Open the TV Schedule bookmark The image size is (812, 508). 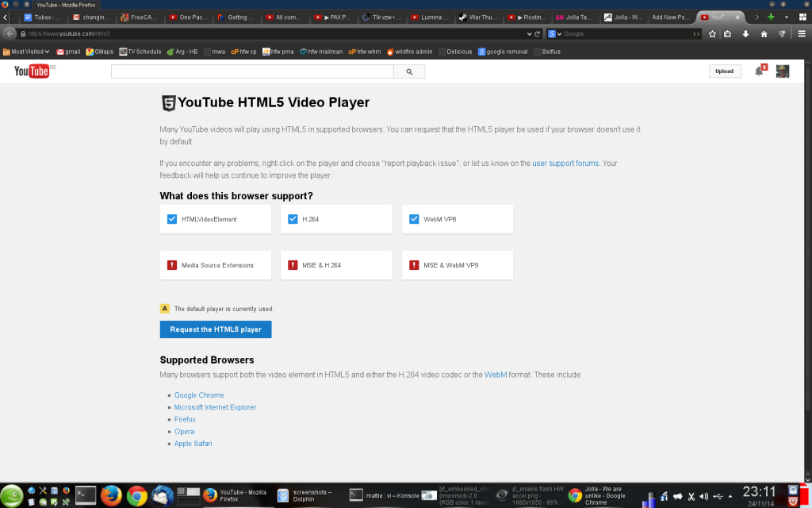pyautogui.click(x=140, y=52)
